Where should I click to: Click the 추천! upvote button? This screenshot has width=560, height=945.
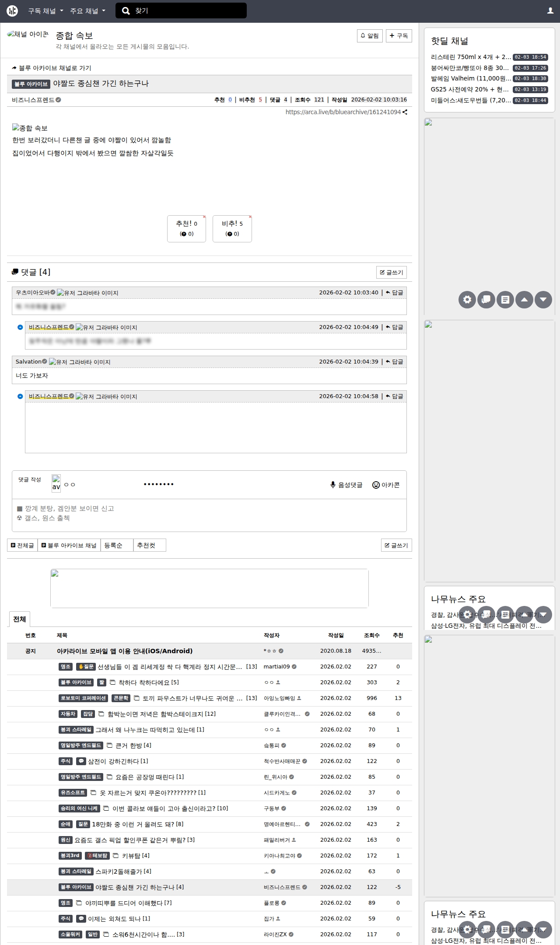[x=186, y=229]
